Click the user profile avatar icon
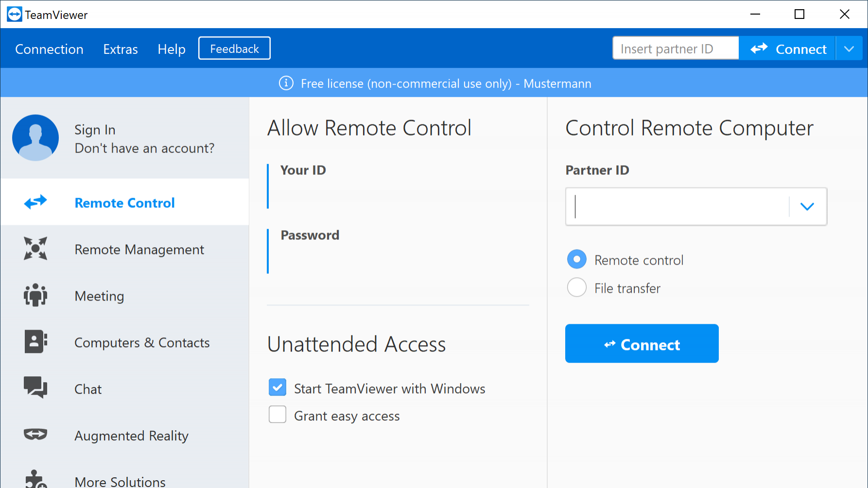868x488 pixels. 35,138
